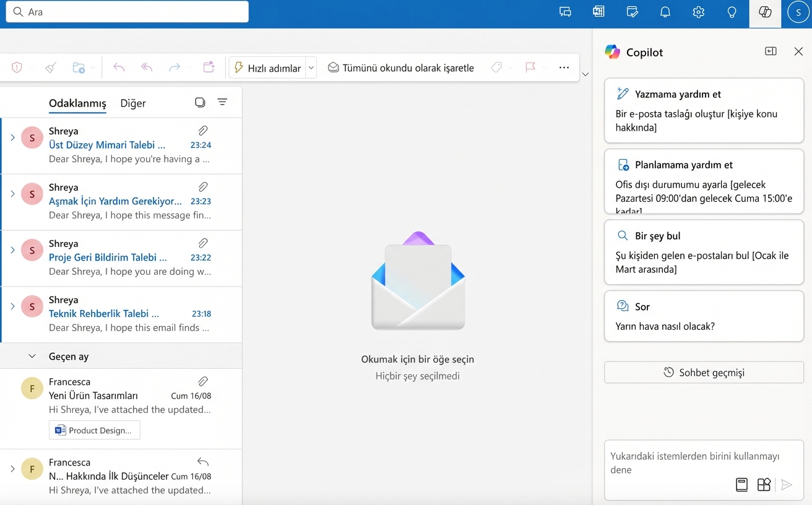Flag the message with the flag icon

[x=530, y=67]
